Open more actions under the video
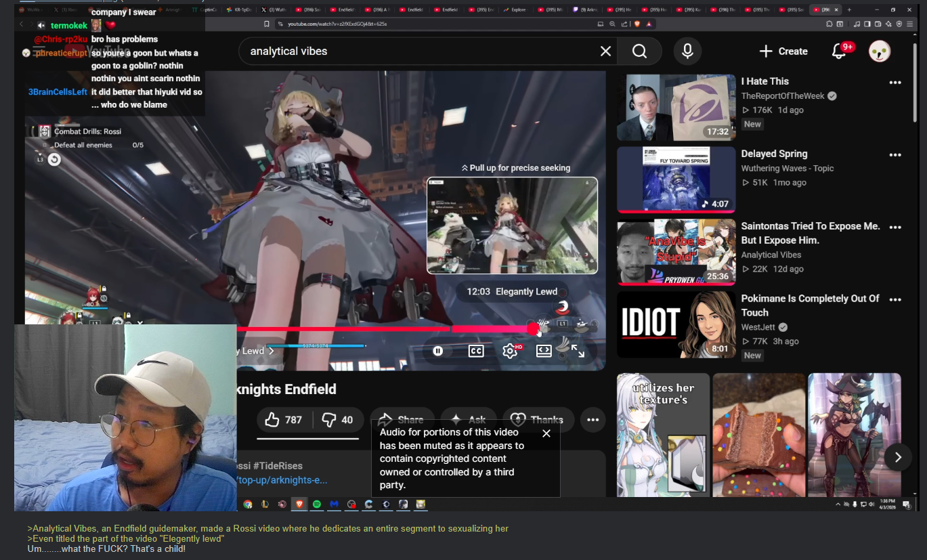 [x=592, y=420]
